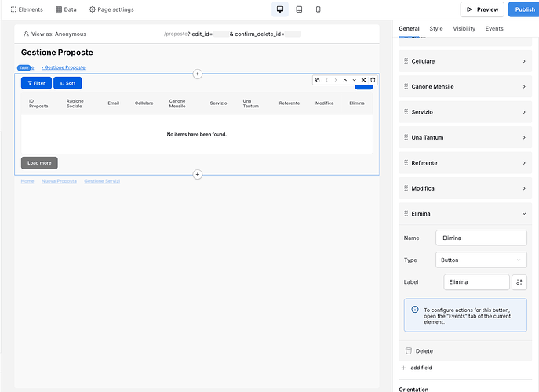
Task: Duplicate the selected table element
Action: pyautogui.click(x=317, y=80)
